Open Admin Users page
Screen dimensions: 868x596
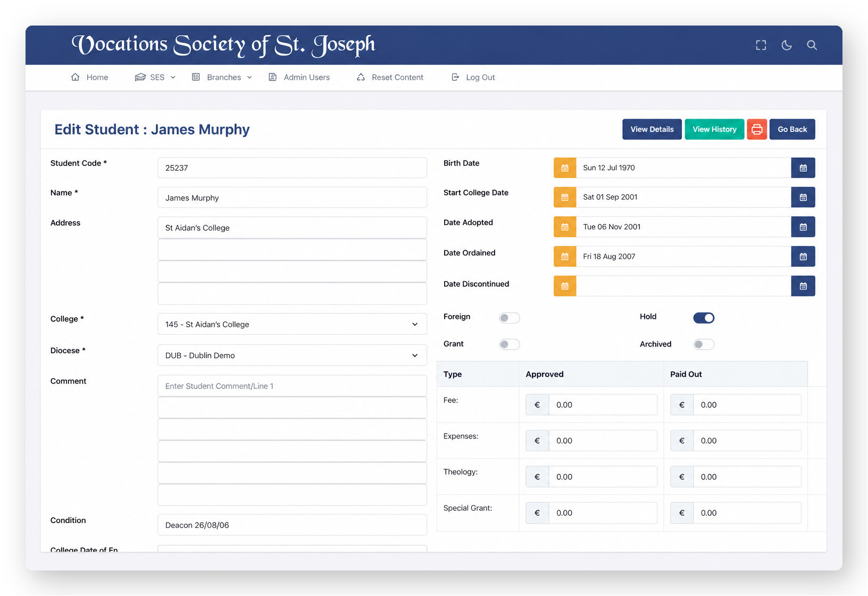(x=307, y=77)
